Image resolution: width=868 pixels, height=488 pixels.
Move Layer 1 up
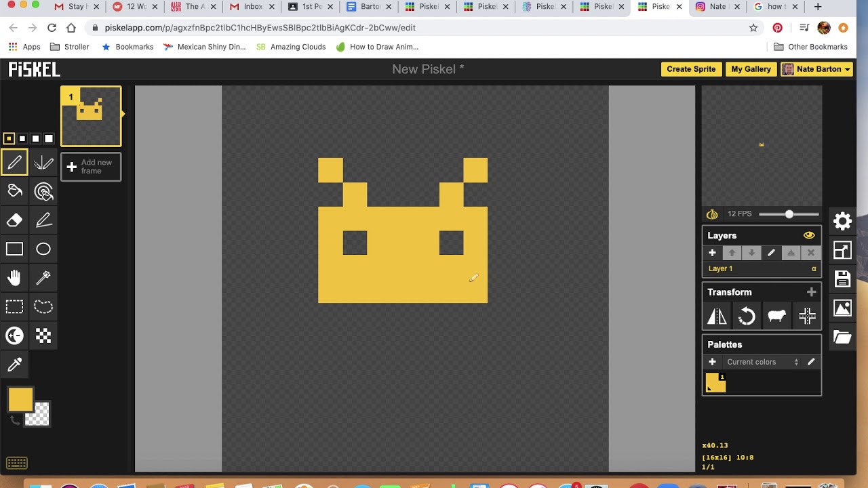tap(732, 253)
